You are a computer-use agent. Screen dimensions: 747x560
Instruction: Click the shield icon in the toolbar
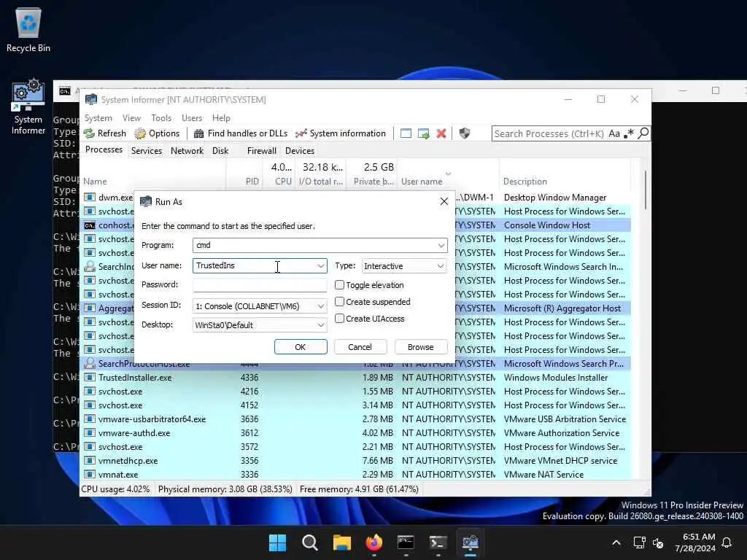(465, 133)
